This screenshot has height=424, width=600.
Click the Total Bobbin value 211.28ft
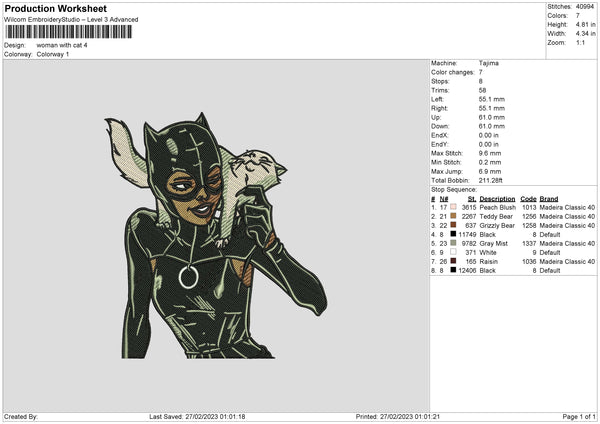491,180
